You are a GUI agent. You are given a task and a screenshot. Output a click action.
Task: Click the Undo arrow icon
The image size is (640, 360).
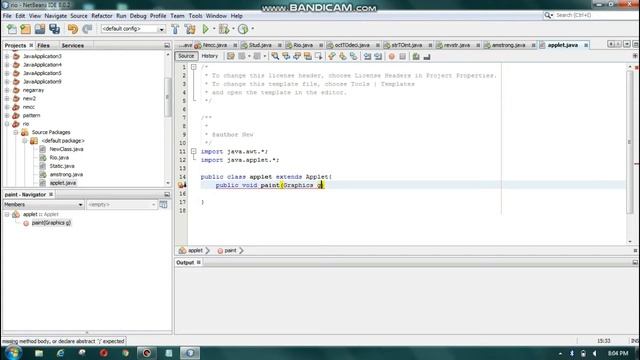point(73,29)
